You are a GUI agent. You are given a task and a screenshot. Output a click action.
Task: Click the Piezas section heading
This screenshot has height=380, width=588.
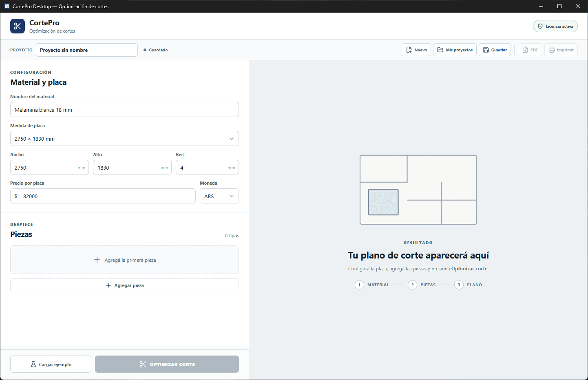(21, 234)
